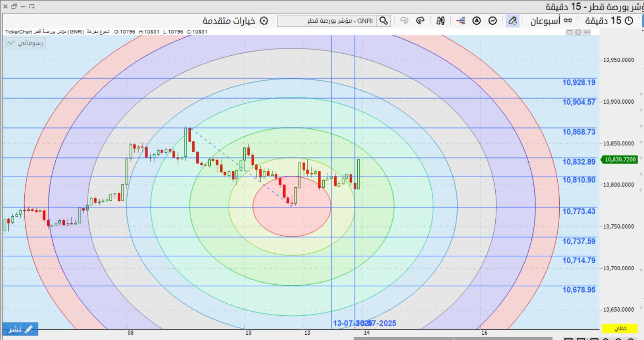
Task: Select the 10,810.90 Fibonacci level label
Action: pyautogui.click(x=579, y=180)
